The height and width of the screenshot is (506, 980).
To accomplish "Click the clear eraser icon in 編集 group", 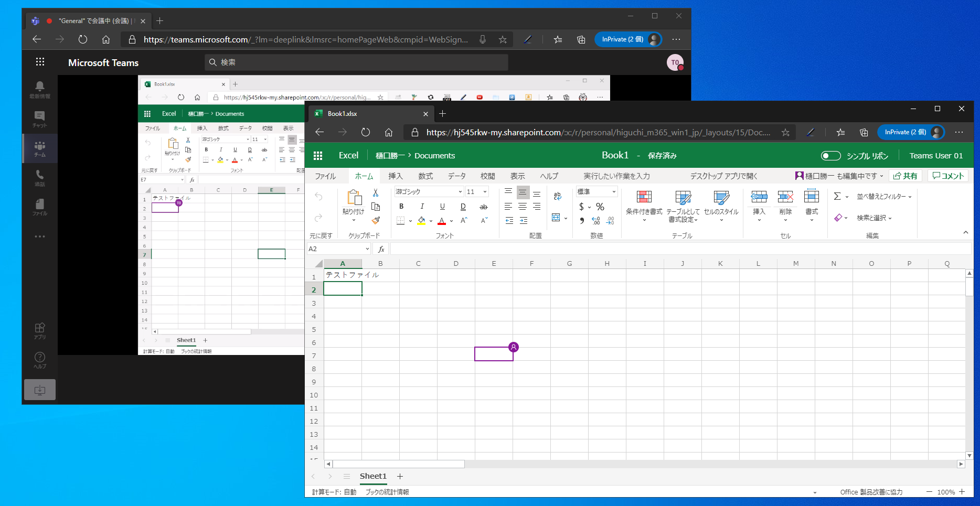I will tap(838, 218).
